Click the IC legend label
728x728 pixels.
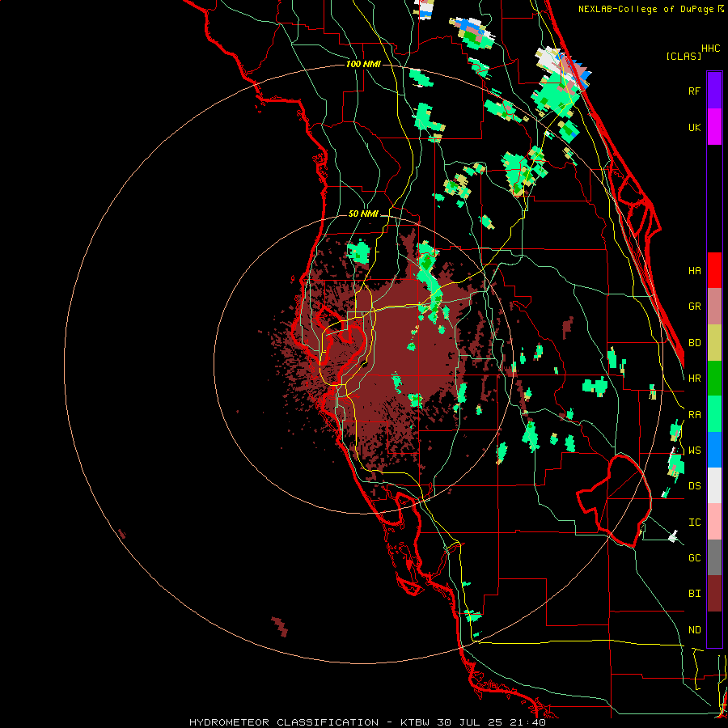click(694, 523)
